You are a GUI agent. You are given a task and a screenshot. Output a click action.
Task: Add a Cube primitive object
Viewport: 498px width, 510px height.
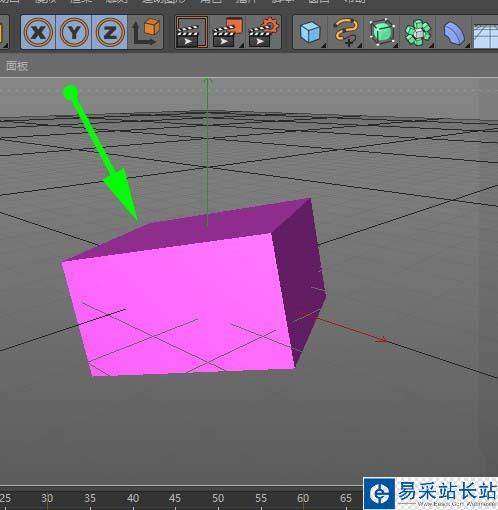tap(311, 32)
